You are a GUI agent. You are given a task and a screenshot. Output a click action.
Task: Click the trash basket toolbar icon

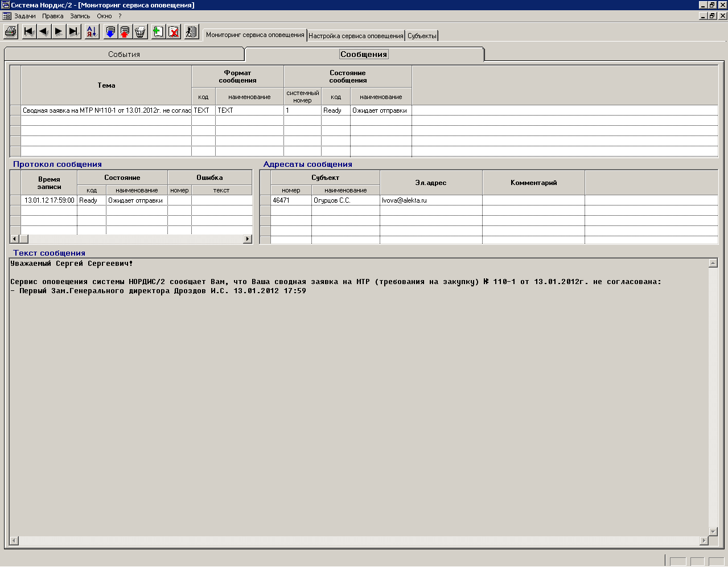tap(140, 32)
